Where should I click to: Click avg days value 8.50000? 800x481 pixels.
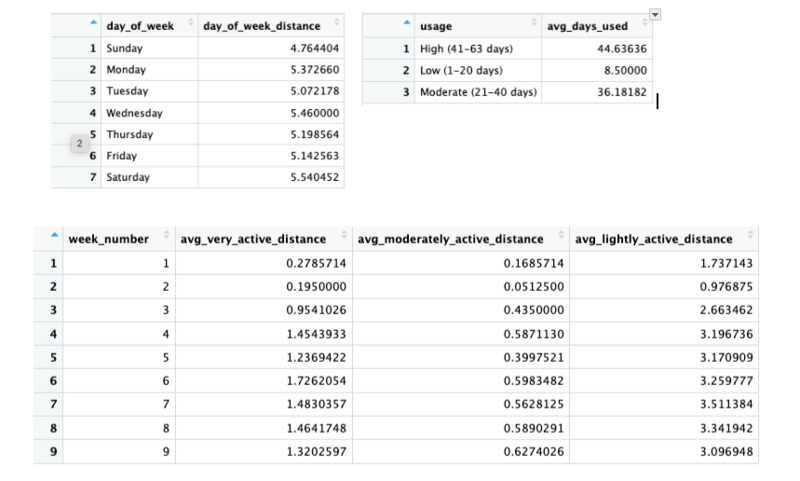pyautogui.click(x=625, y=70)
